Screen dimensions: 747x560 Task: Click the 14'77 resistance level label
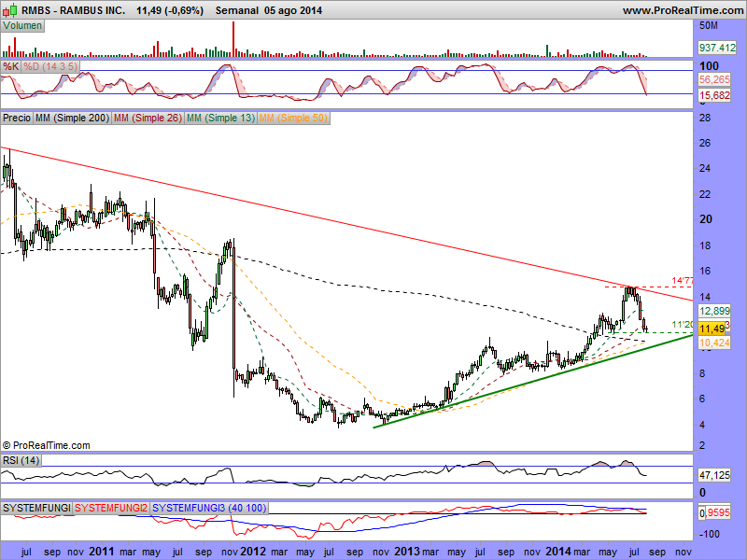(x=683, y=281)
